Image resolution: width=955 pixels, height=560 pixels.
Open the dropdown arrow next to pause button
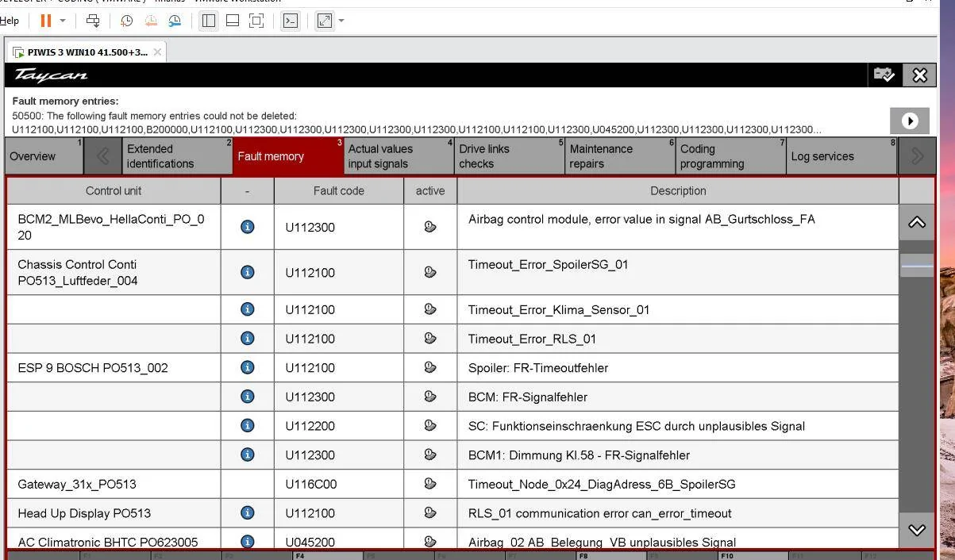63,21
